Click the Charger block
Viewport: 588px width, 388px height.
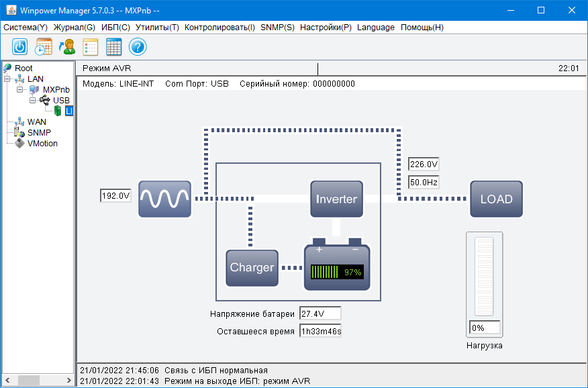252,268
